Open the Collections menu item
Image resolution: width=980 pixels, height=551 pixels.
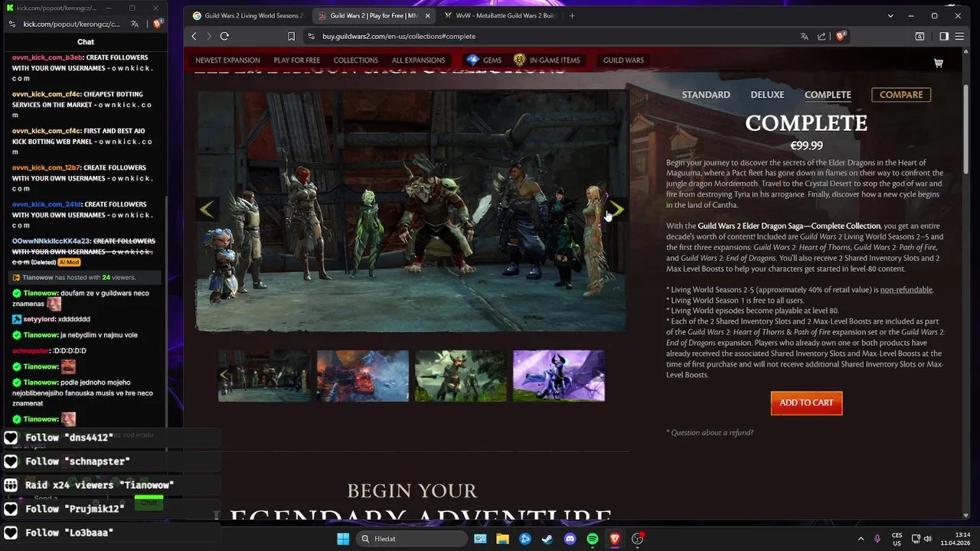pos(356,60)
